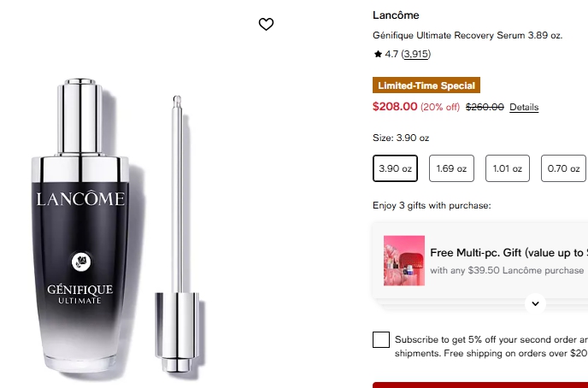Open the Free Multi-pc. Gift offer
Viewport: 588px width, 388px height.
click(x=508, y=253)
